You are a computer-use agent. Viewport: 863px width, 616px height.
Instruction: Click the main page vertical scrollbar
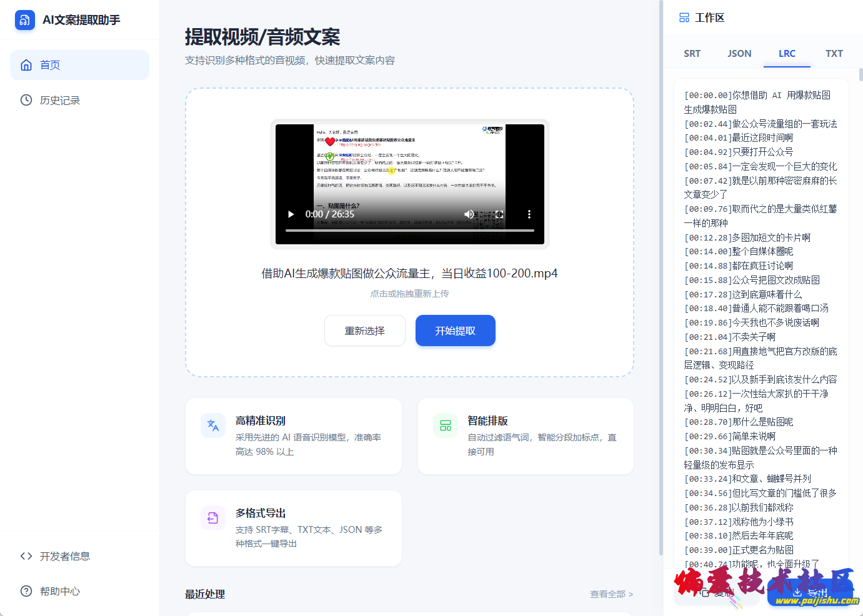point(661,277)
